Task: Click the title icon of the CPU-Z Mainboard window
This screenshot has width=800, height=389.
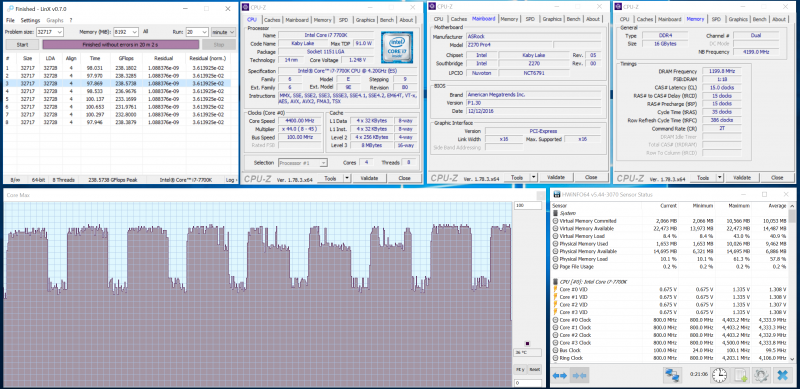Action: tap(432, 7)
